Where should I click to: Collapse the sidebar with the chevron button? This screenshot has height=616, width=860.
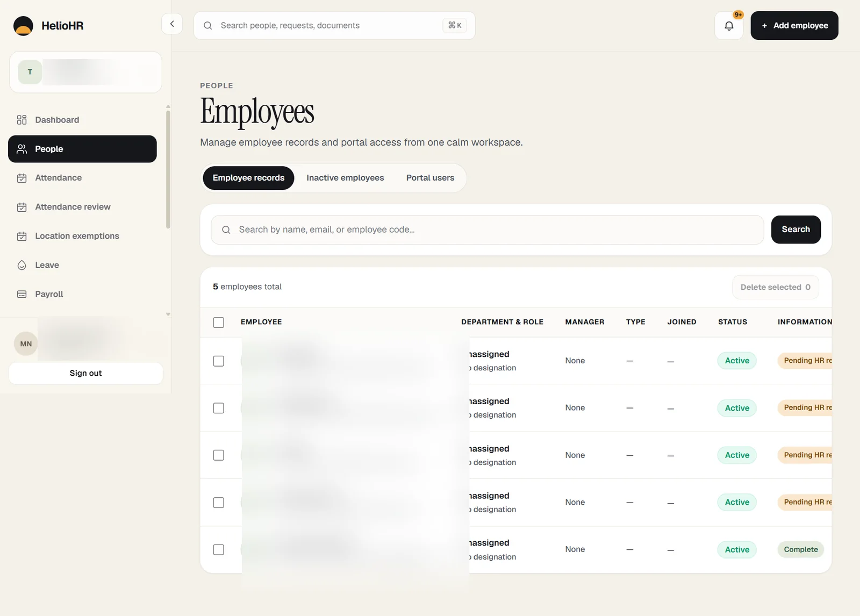(172, 24)
